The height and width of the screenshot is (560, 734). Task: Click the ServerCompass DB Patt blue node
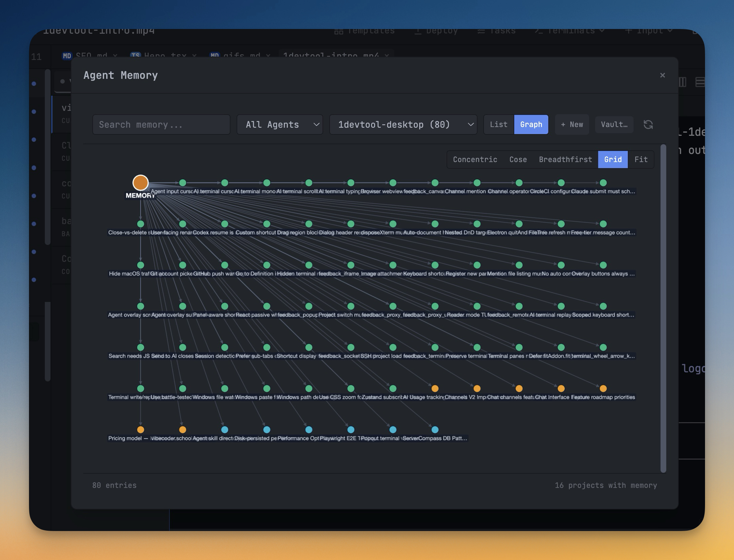(x=435, y=430)
